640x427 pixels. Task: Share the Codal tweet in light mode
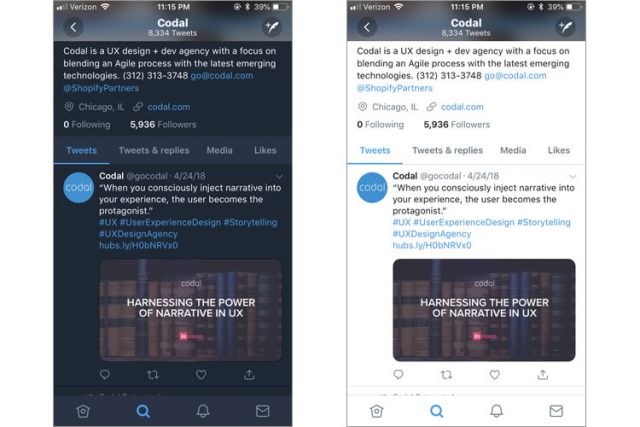tap(542, 374)
